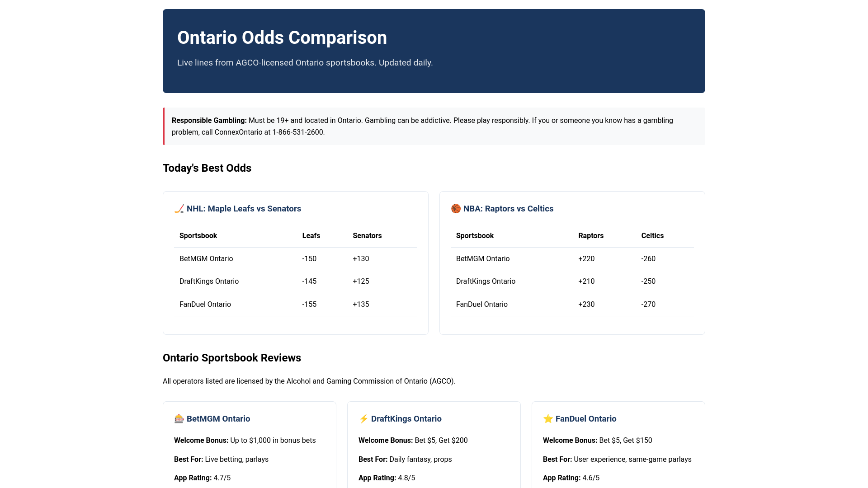Select BetMGM Ontario row in NBA table
The image size is (868, 488).
tap(572, 259)
